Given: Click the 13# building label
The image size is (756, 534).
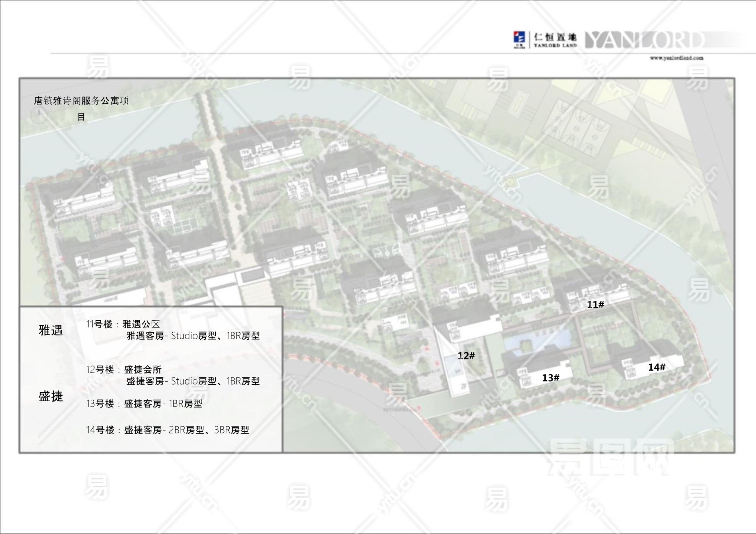Looking at the screenshot, I should [x=550, y=378].
